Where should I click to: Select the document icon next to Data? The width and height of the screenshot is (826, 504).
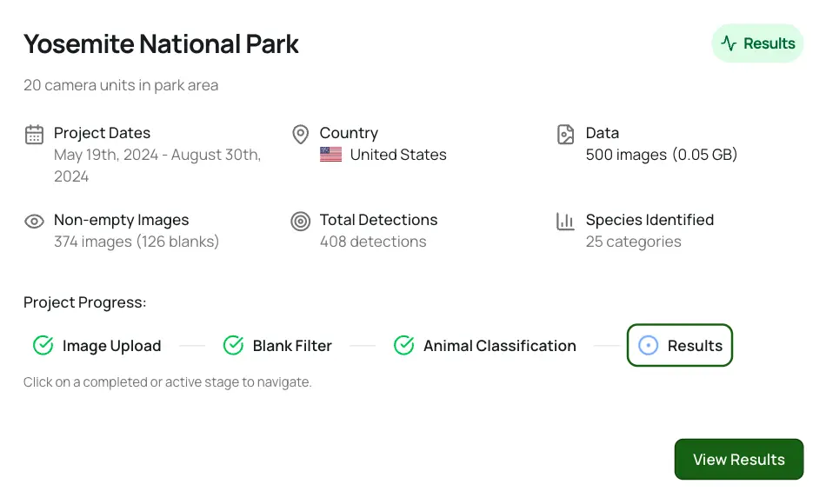tap(565, 134)
